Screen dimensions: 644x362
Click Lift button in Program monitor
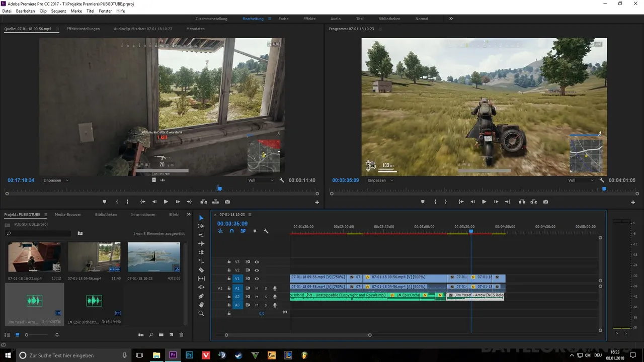click(x=522, y=202)
